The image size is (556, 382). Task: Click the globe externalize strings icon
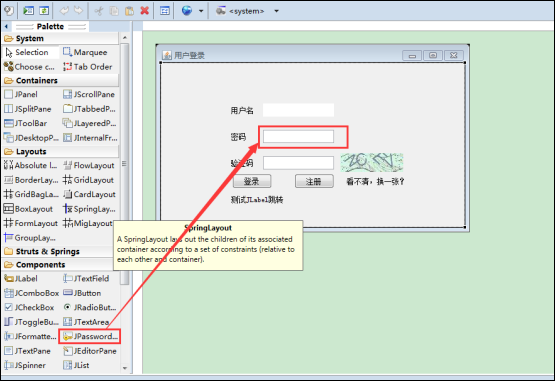(187, 11)
